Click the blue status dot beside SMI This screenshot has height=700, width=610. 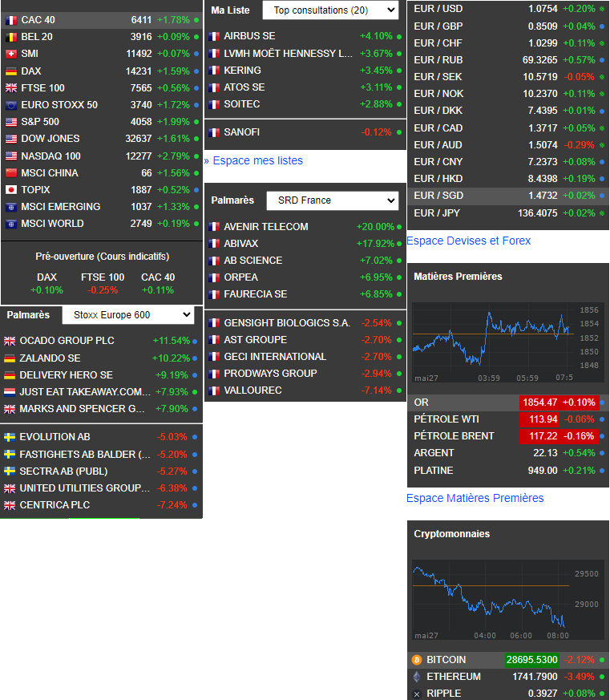point(196,54)
